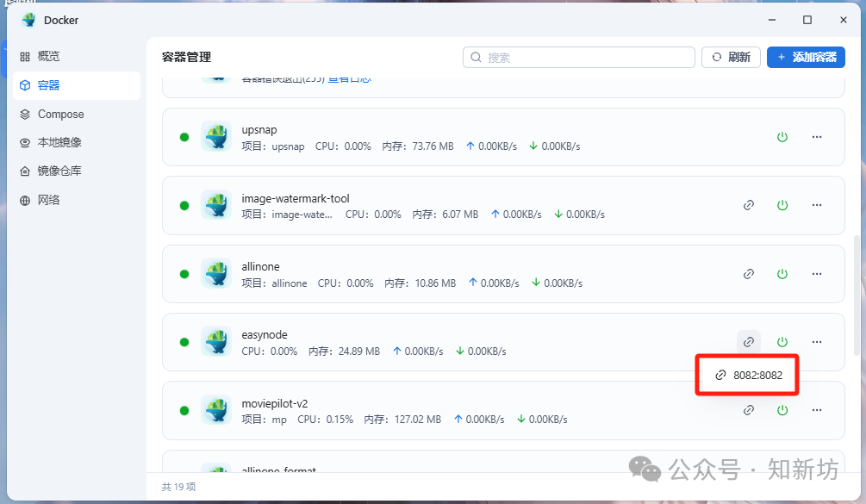Click 内存: 24.89 MB for easynode

point(344,352)
